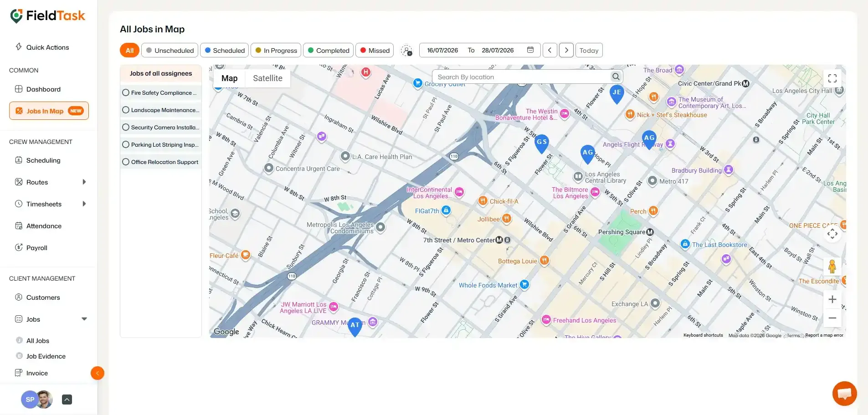
Task: Select the GS job marker
Action: [x=541, y=144]
